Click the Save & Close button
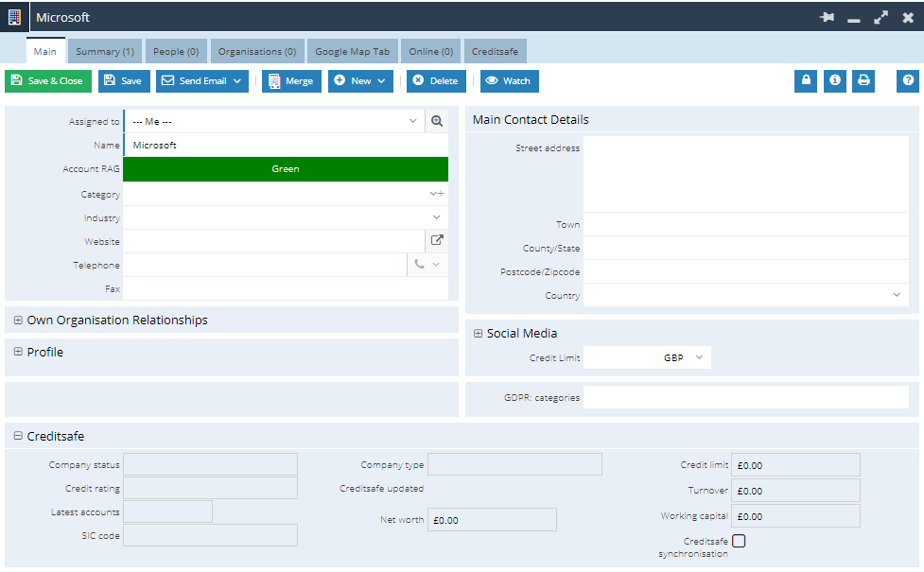 tap(48, 80)
